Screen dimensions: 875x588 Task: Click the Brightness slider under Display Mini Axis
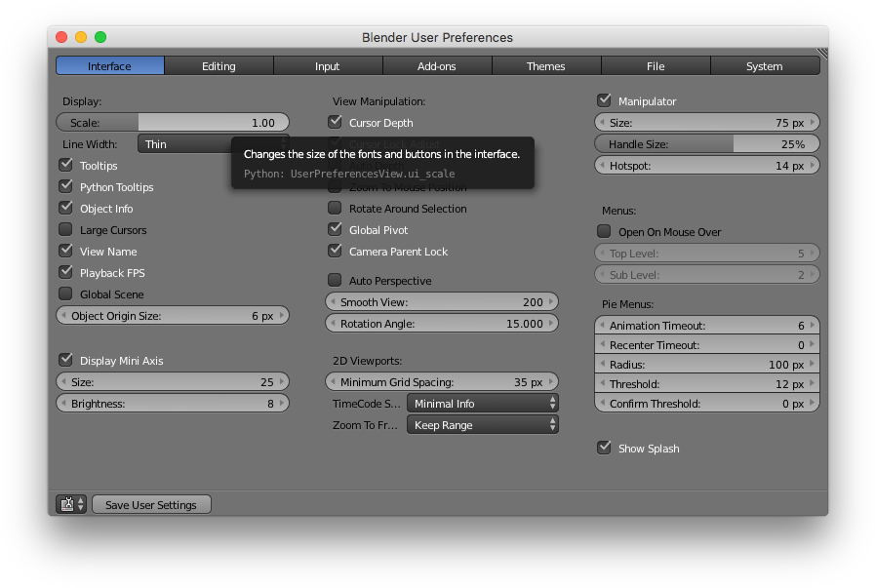click(173, 402)
